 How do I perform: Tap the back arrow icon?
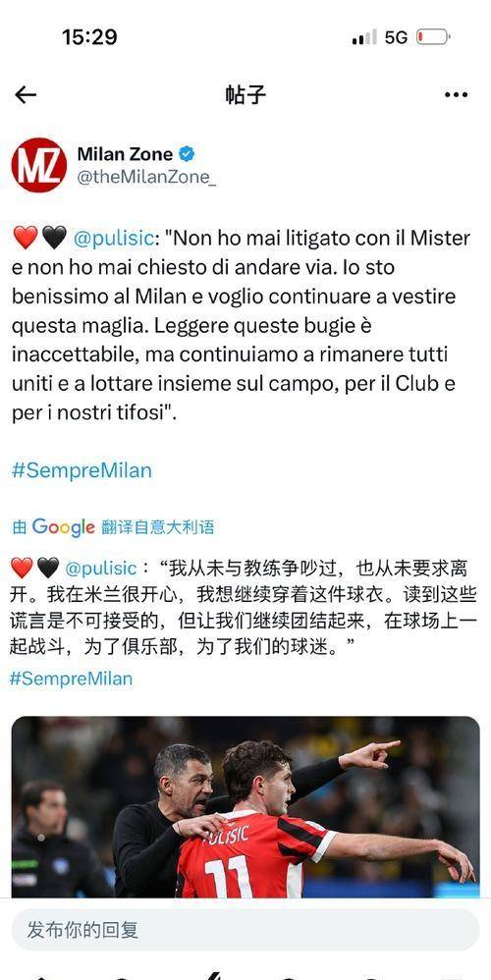click(x=26, y=95)
